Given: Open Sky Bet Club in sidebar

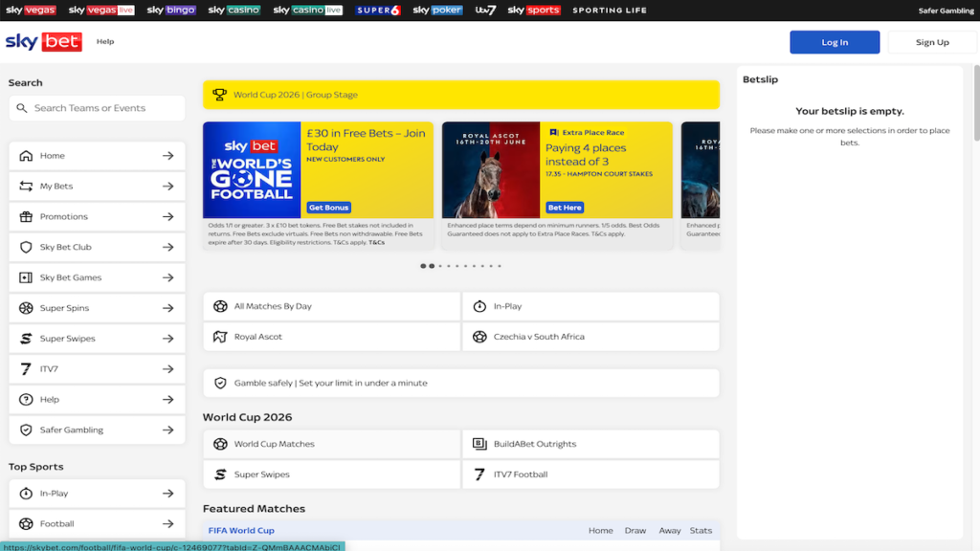Looking at the screenshot, I should pyautogui.click(x=97, y=247).
